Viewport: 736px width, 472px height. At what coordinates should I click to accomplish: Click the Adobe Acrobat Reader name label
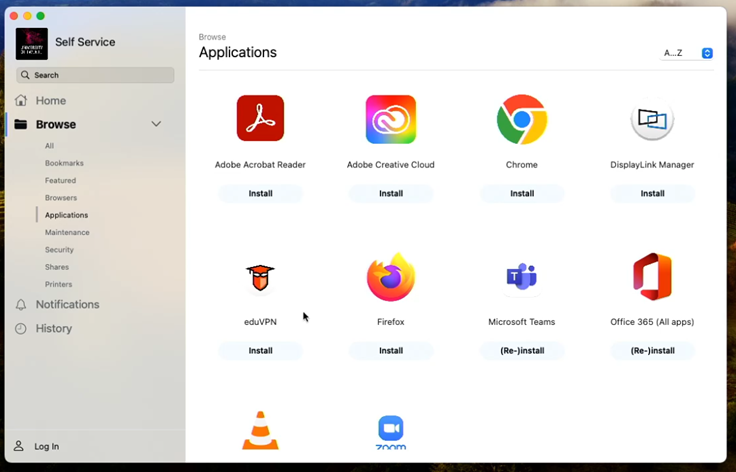pos(260,165)
